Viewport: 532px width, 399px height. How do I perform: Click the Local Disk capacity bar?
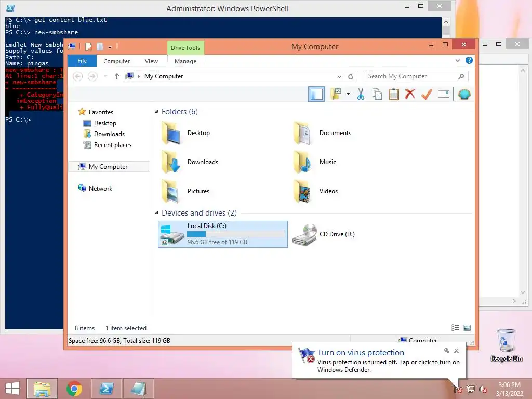236,234
